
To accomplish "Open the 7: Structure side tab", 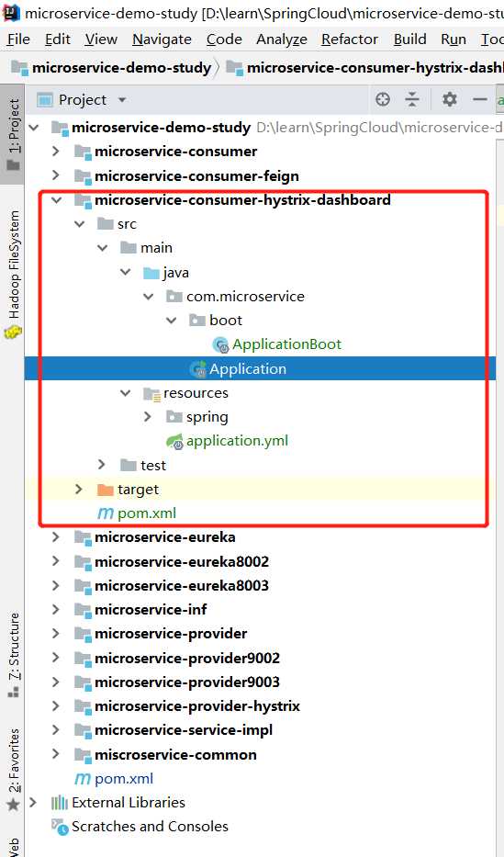I will (x=13, y=655).
